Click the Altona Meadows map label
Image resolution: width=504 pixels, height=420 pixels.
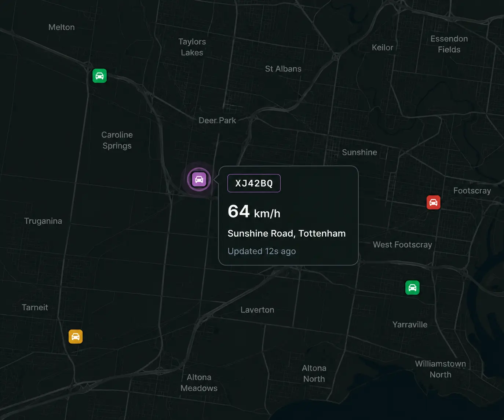199,383
